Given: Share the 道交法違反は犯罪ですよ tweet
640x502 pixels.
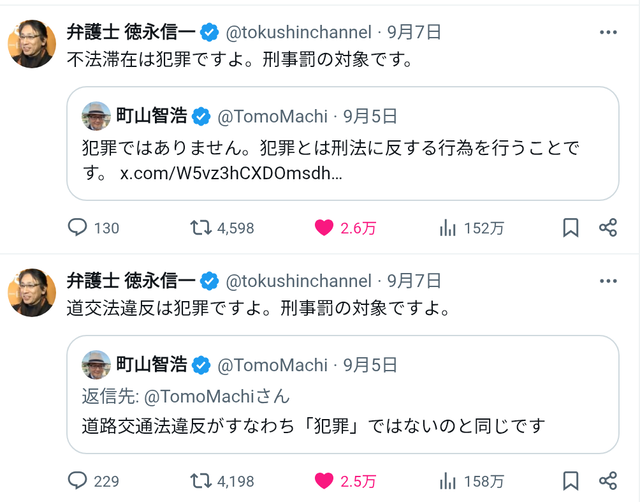Looking at the screenshot, I should [608, 480].
